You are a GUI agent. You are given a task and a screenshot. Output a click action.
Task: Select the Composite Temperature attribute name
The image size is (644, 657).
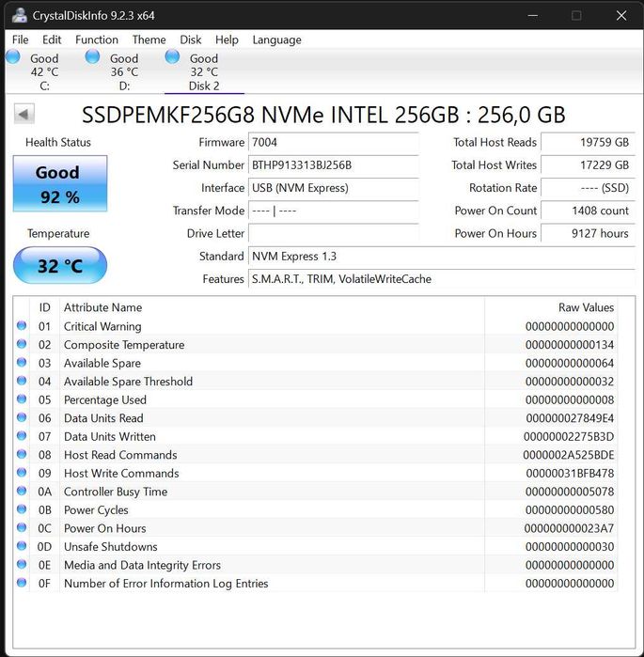[124, 345]
